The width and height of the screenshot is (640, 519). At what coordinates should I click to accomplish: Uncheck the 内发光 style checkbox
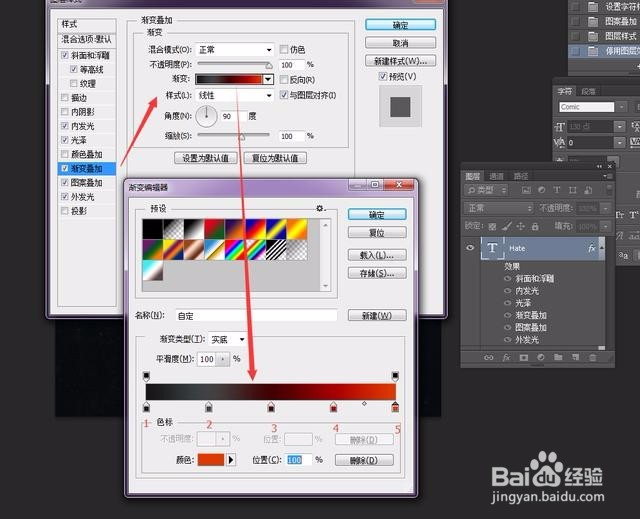(64, 126)
